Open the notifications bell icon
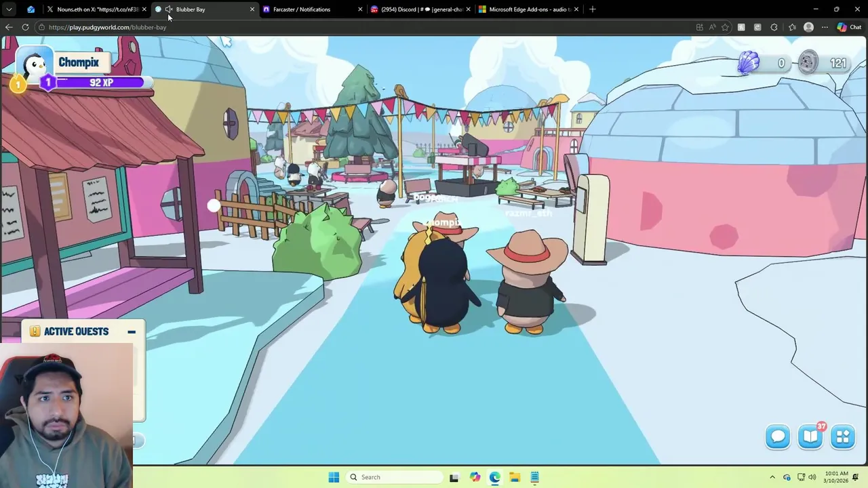 coord(856,477)
